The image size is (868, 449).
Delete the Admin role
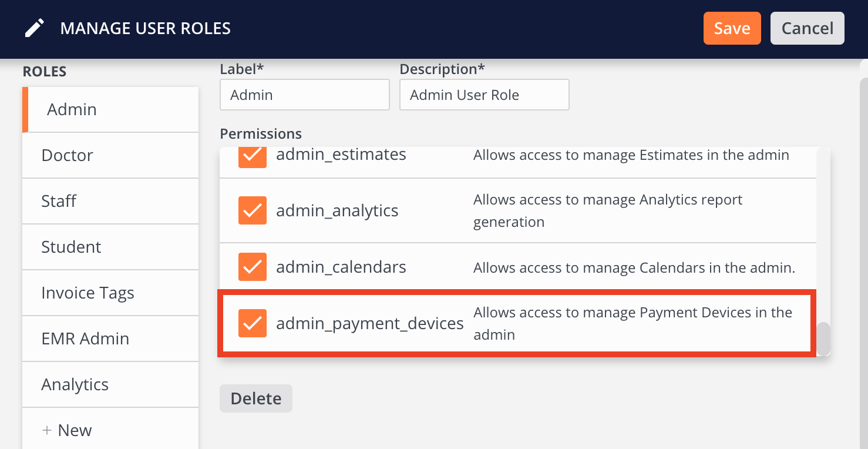256,398
